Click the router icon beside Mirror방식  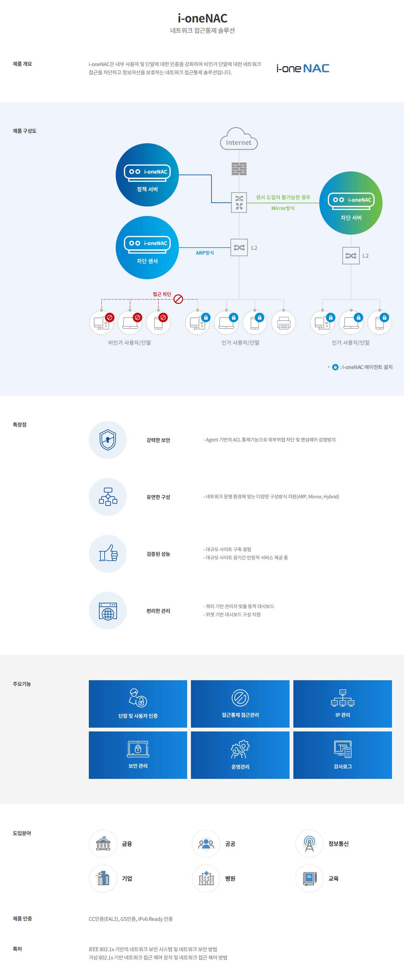(x=239, y=202)
